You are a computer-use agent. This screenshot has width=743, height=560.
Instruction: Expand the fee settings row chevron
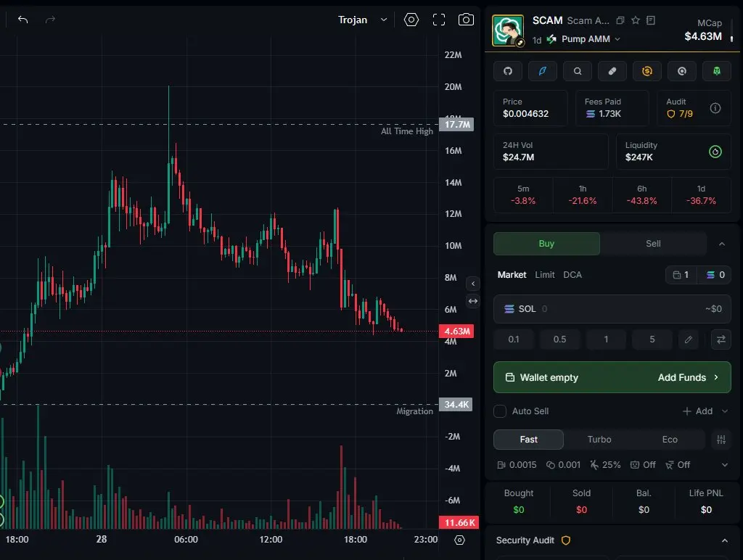(x=725, y=465)
